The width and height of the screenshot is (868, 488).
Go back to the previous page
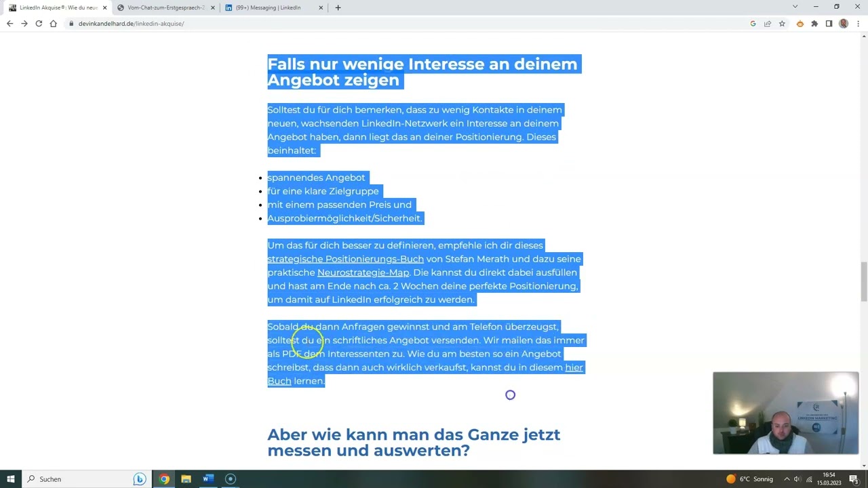tap(9, 24)
